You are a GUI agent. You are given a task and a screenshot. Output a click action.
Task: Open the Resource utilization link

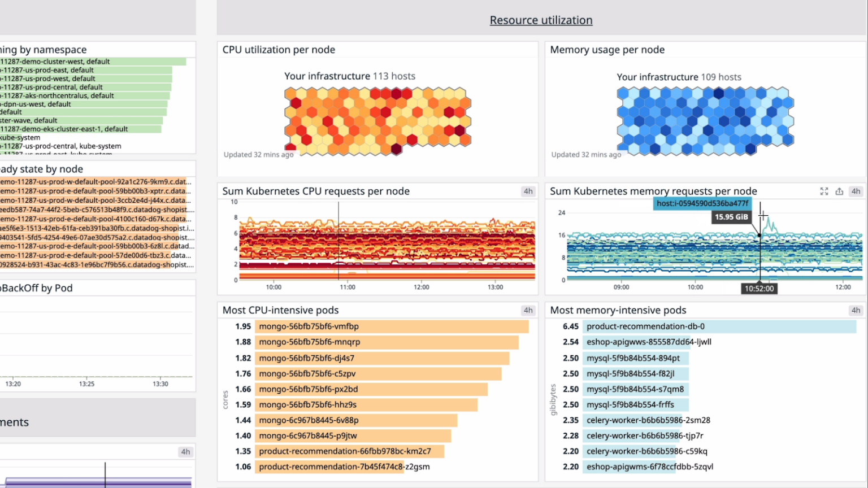coord(541,20)
